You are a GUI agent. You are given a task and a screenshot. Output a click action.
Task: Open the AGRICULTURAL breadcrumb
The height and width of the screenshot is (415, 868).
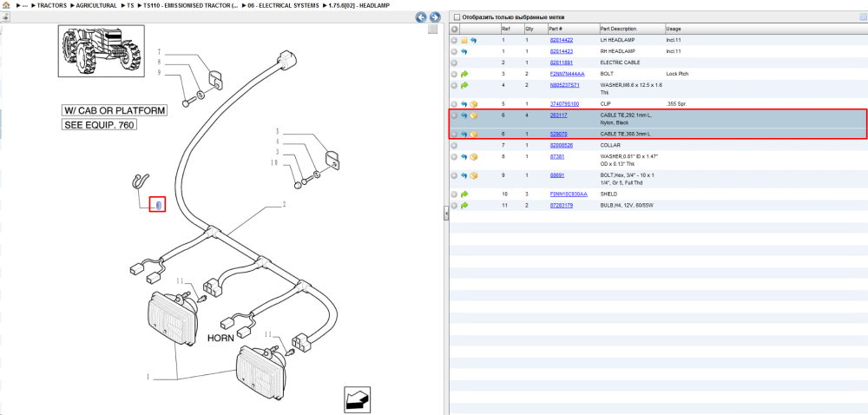tap(96, 5)
